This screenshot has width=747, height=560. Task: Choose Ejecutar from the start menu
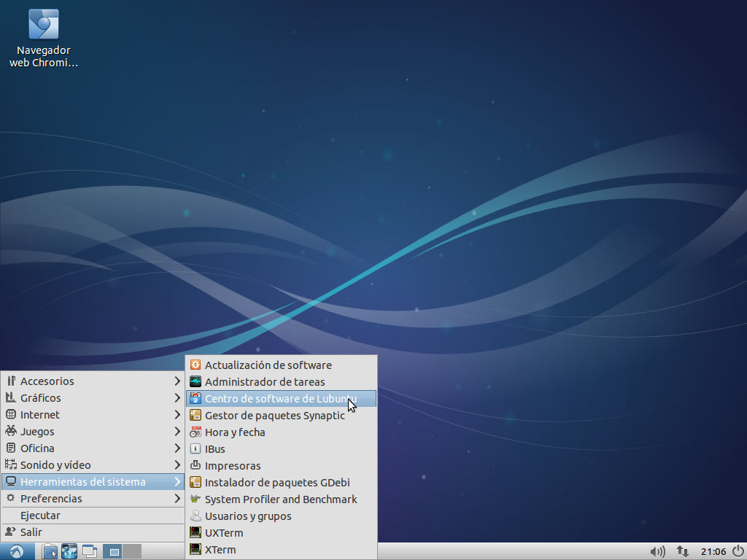(x=40, y=516)
